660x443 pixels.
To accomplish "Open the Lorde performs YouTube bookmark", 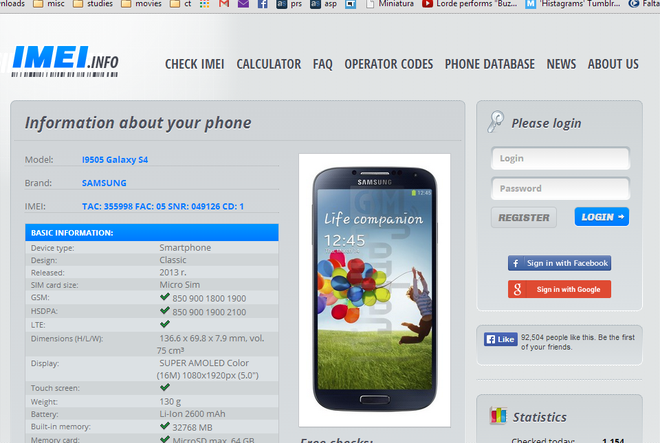I will [470, 4].
